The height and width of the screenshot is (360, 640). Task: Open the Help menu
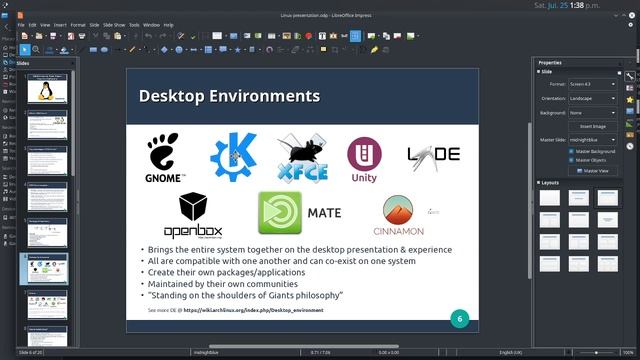[169, 25]
